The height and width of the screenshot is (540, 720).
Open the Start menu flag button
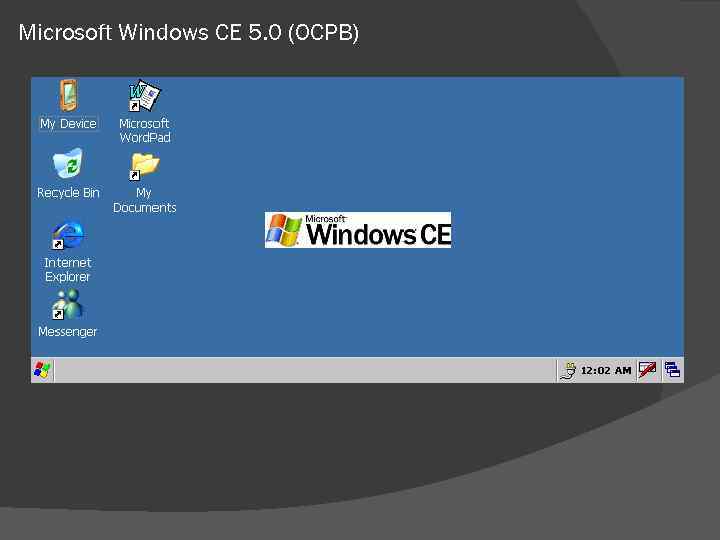click(x=43, y=370)
